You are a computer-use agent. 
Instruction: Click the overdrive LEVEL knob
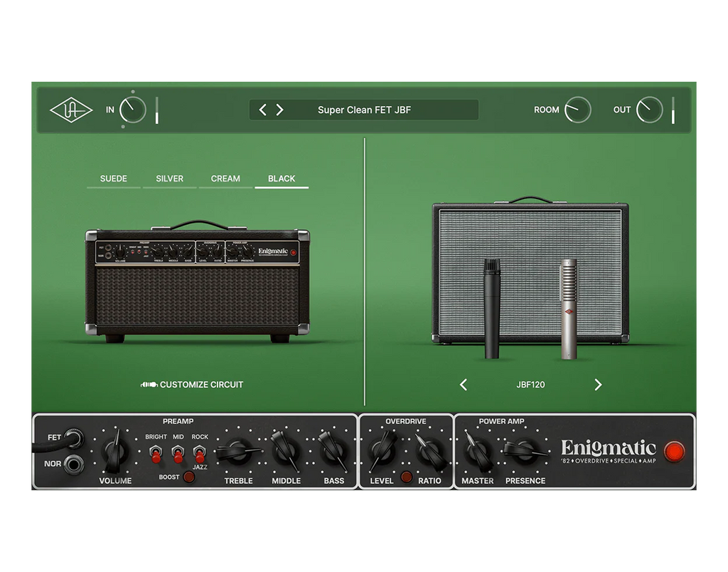point(382,450)
